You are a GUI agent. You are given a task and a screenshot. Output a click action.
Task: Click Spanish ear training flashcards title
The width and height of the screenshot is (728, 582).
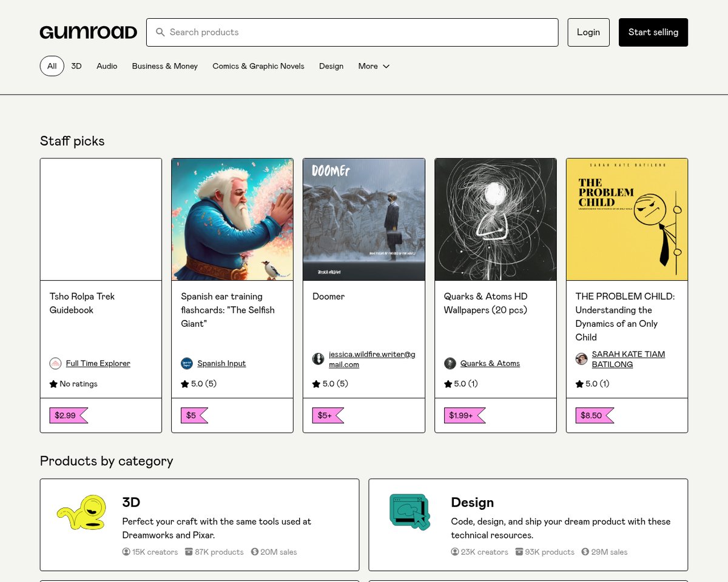(228, 310)
